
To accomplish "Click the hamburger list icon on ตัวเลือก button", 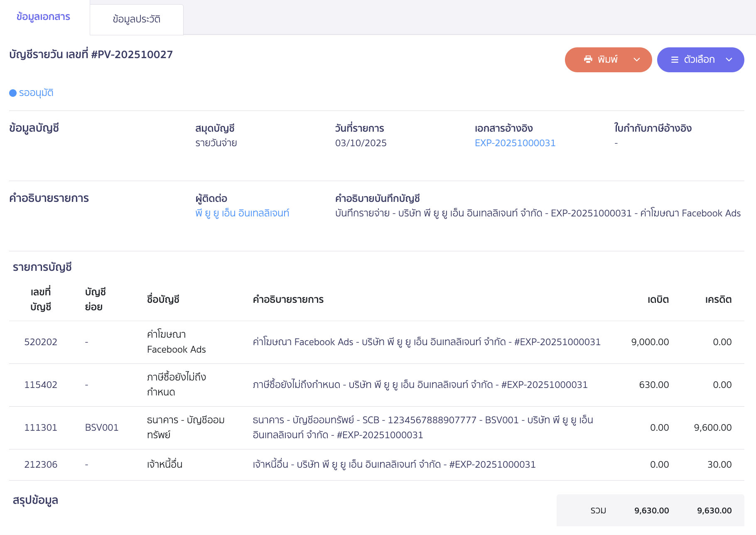I will pos(675,60).
